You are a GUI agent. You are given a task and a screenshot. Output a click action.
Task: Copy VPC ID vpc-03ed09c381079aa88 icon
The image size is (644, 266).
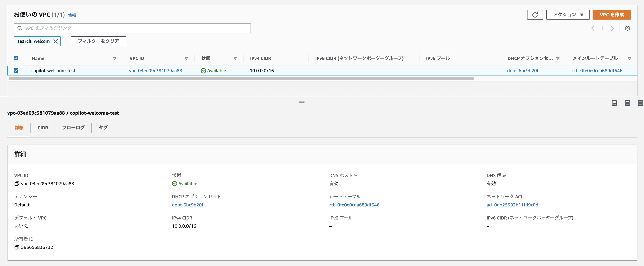[17, 184]
